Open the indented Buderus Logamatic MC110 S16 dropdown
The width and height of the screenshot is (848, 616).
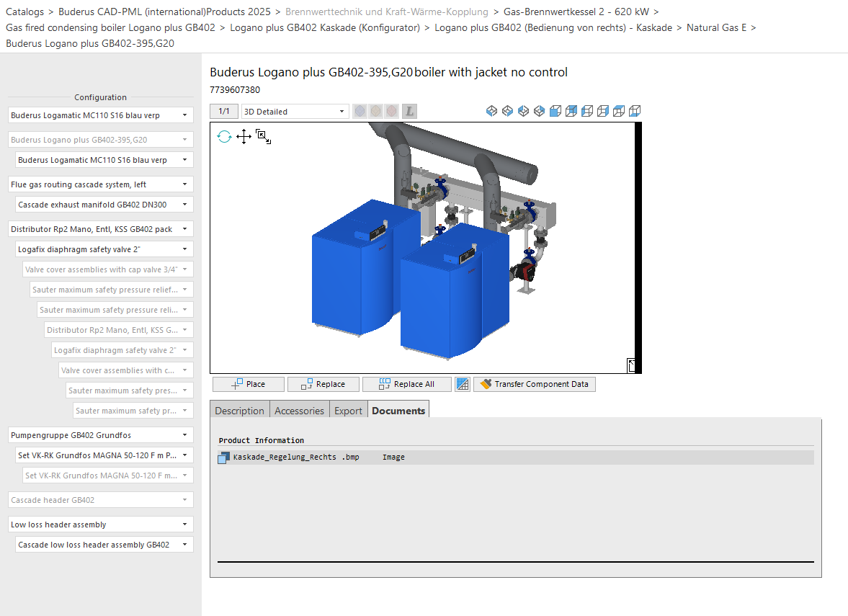(x=104, y=160)
